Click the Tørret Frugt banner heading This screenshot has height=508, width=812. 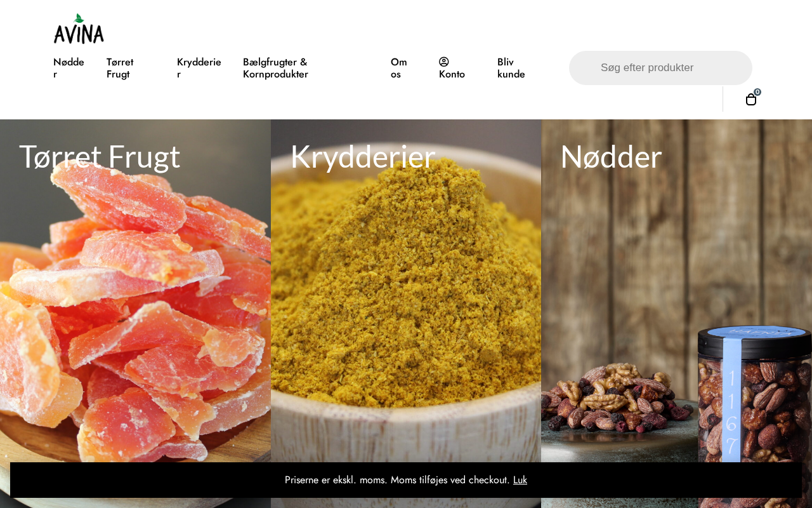pos(100,157)
